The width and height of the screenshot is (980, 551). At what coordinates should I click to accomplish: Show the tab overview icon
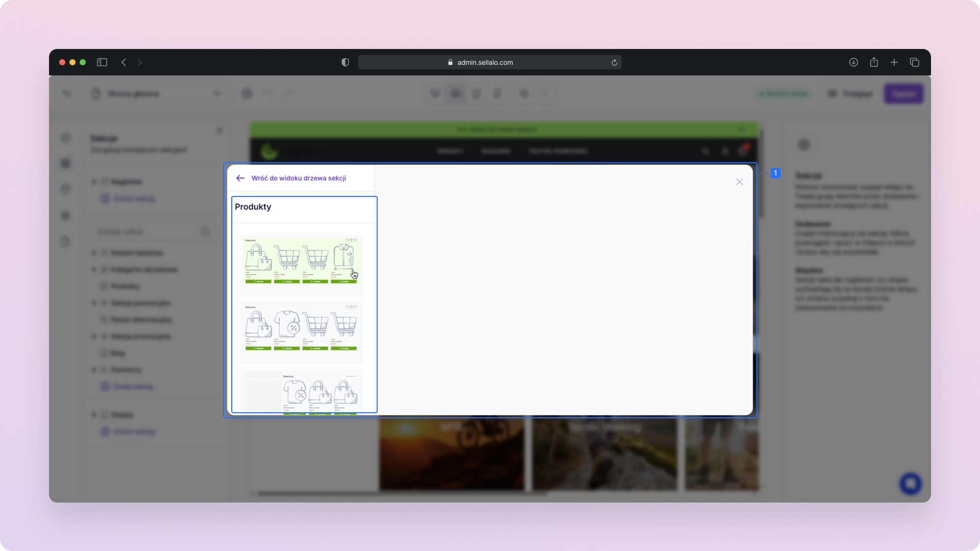pos(915,62)
